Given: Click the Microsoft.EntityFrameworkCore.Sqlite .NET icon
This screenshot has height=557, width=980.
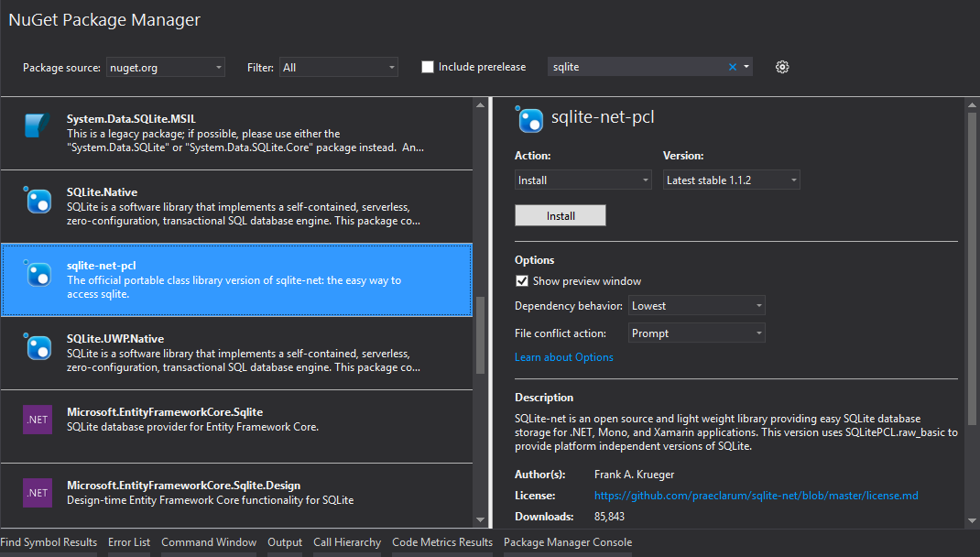Looking at the screenshot, I should 38,420.
